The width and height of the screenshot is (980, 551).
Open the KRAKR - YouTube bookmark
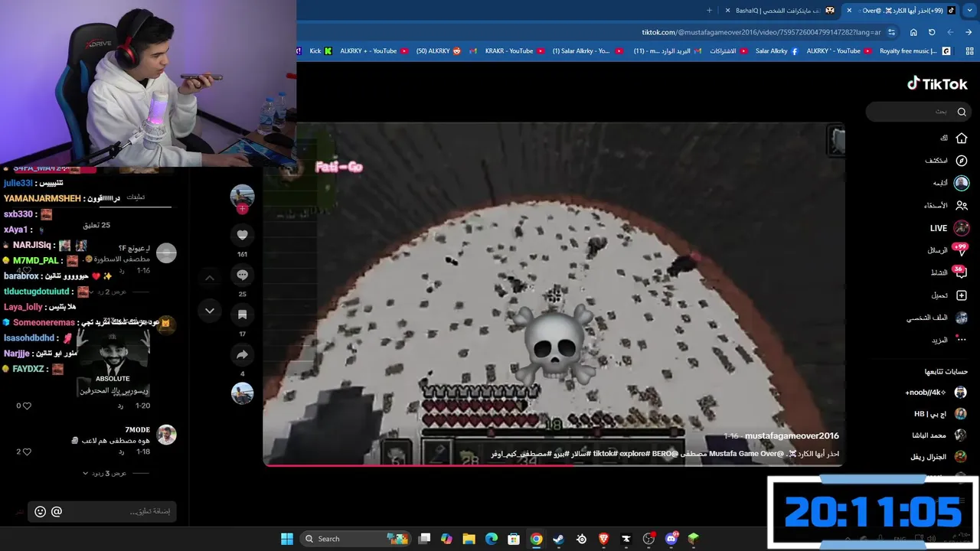(514, 51)
